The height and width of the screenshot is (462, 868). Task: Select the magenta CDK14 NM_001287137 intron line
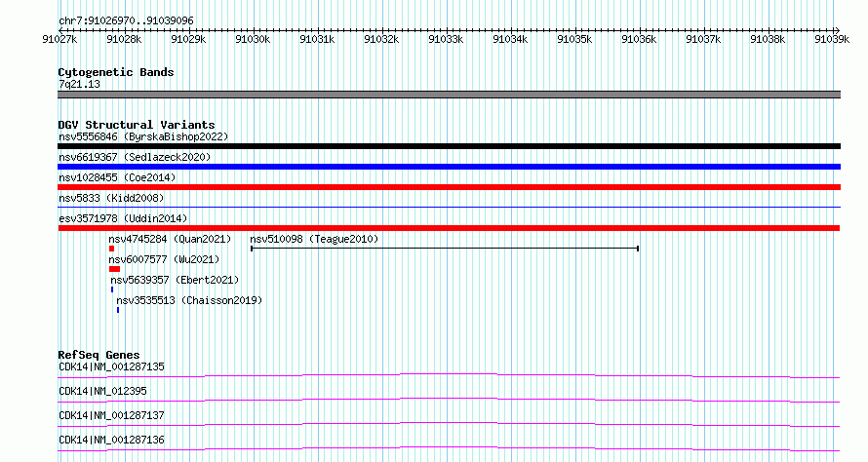pyautogui.click(x=449, y=424)
